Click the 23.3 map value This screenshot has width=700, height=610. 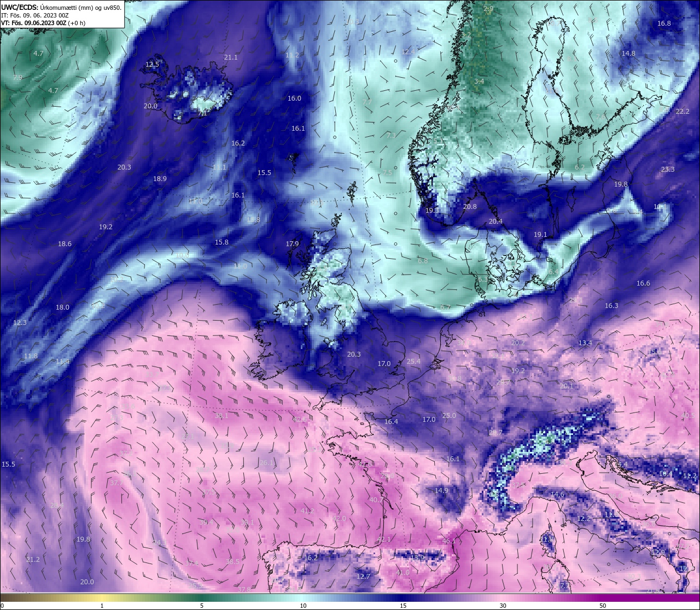tap(668, 170)
